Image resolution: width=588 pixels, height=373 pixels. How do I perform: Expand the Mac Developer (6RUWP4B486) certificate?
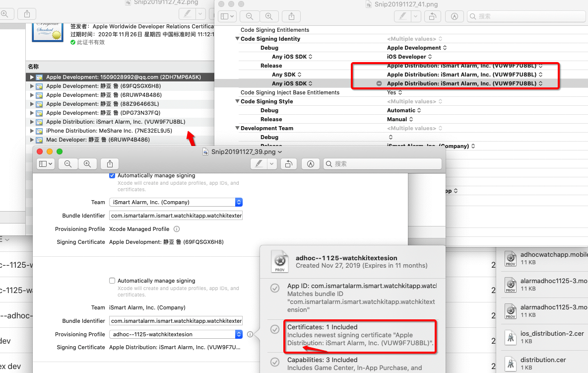(x=32, y=140)
